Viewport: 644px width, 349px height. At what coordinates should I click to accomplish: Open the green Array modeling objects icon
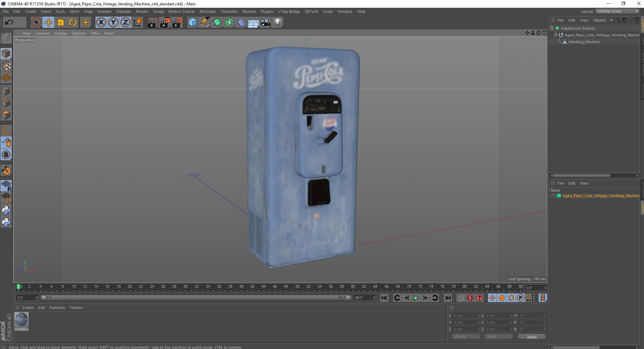(229, 22)
